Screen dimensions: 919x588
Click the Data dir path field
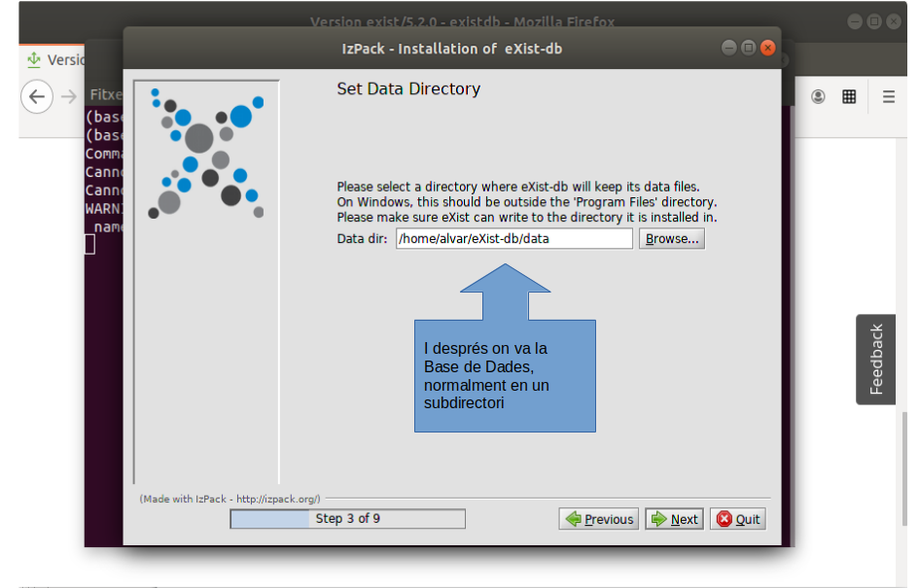point(514,239)
